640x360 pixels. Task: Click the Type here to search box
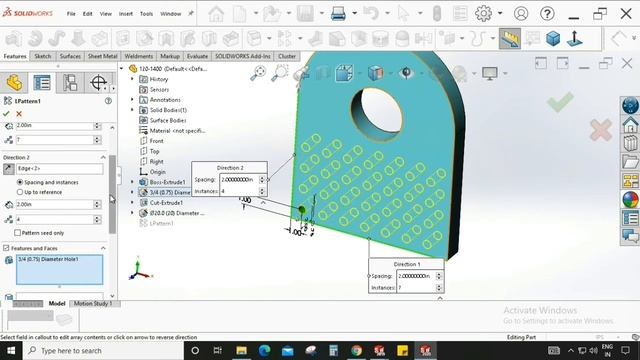[103, 351]
